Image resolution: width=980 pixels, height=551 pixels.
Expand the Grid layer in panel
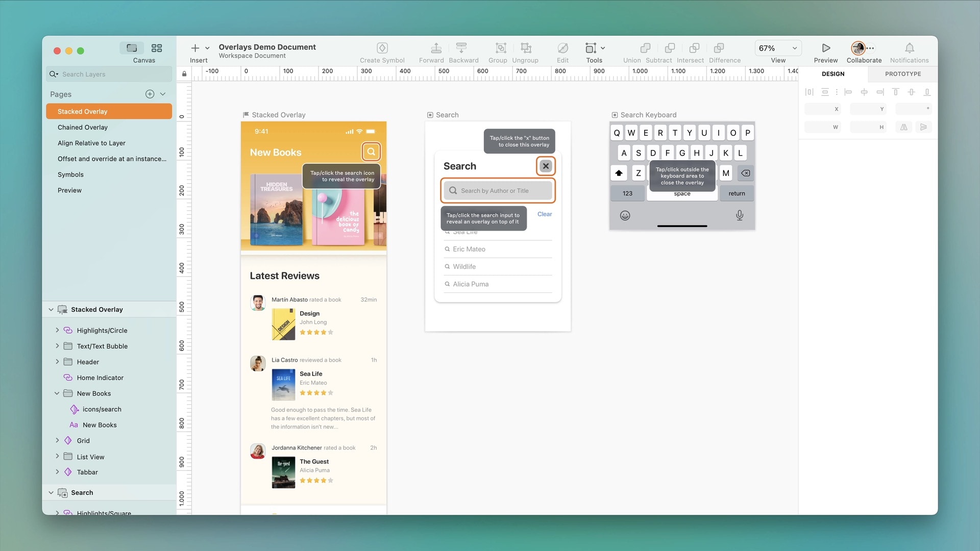(x=57, y=441)
